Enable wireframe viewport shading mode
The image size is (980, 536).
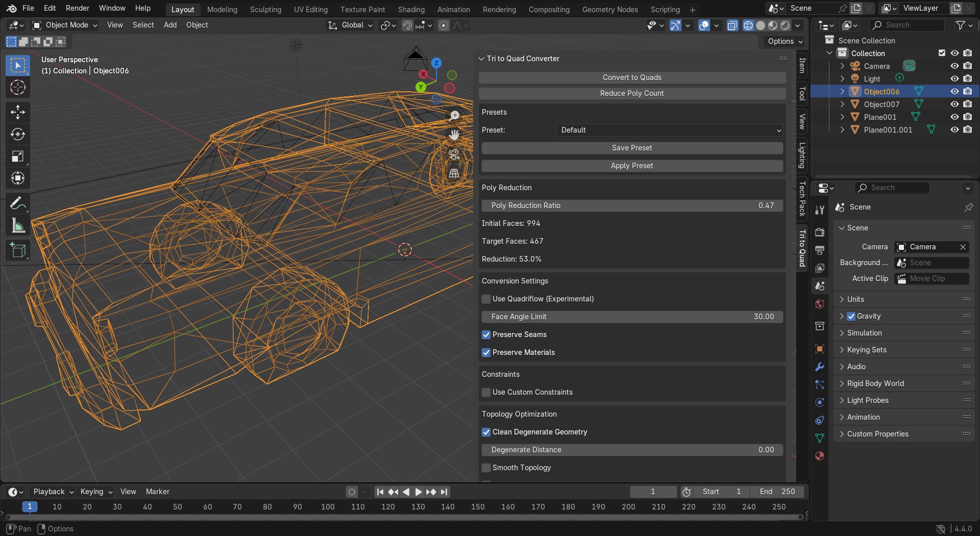tap(748, 25)
